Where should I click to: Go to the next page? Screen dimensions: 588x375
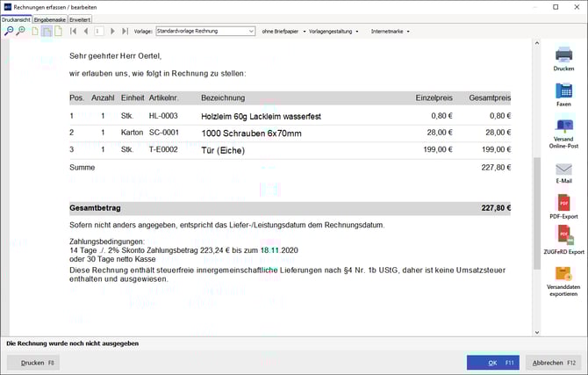tap(112, 31)
